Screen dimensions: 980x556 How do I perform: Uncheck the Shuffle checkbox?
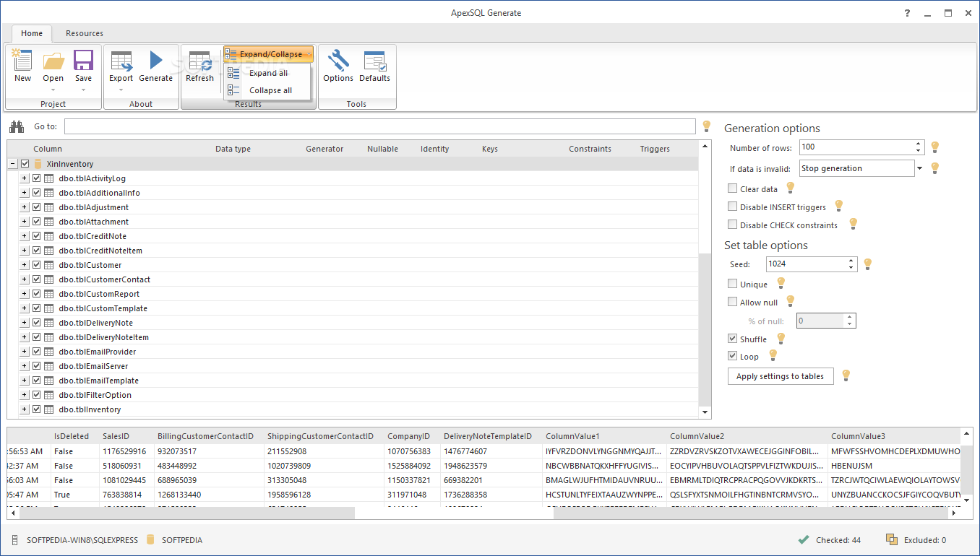point(733,339)
